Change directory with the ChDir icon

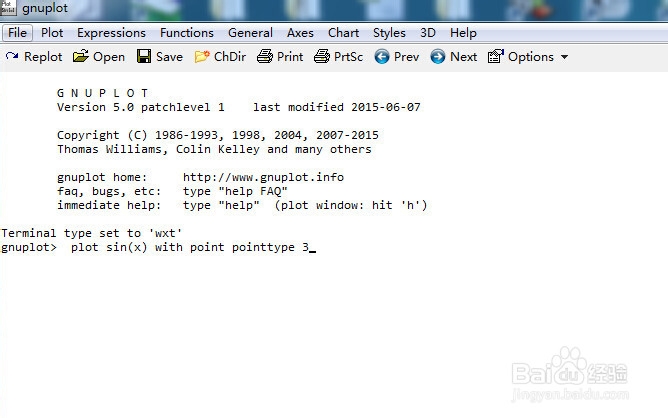[x=203, y=57]
